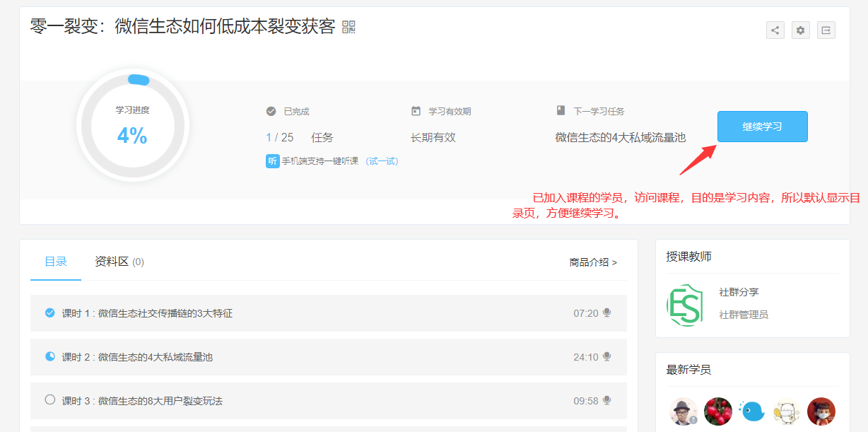This screenshot has width=868, height=432.
Task: Click the teacher ES logo avatar
Action: point(684,305)
